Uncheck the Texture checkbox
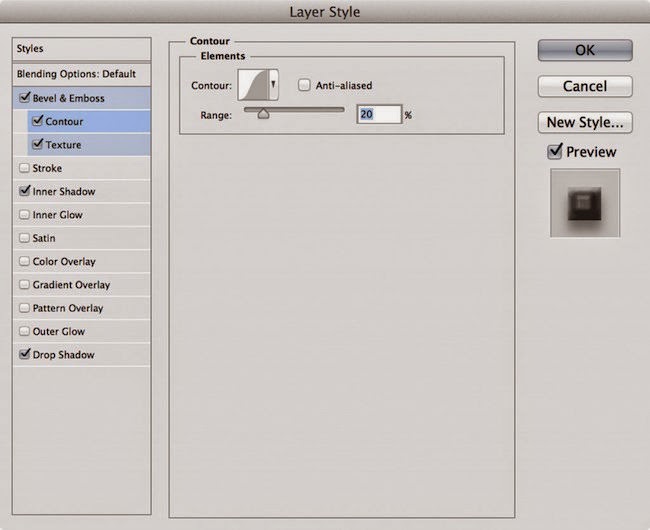Viewport: 650px width, 530px height. click(37, 144)
